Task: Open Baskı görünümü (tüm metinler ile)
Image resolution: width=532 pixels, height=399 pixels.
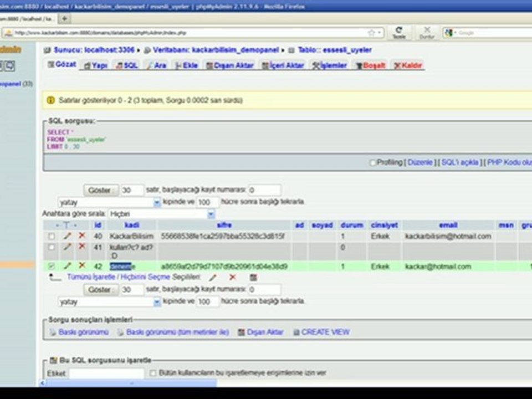Action: (x=177, y=332)
